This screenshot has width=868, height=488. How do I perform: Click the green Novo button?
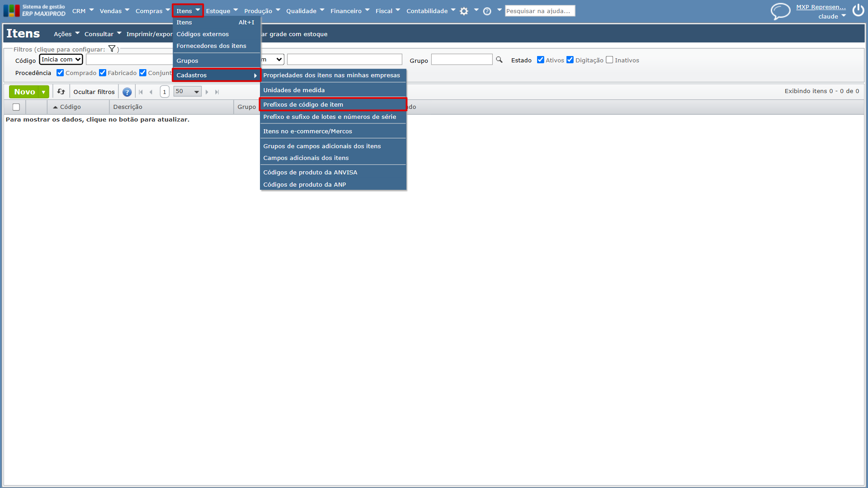[24, 92]
